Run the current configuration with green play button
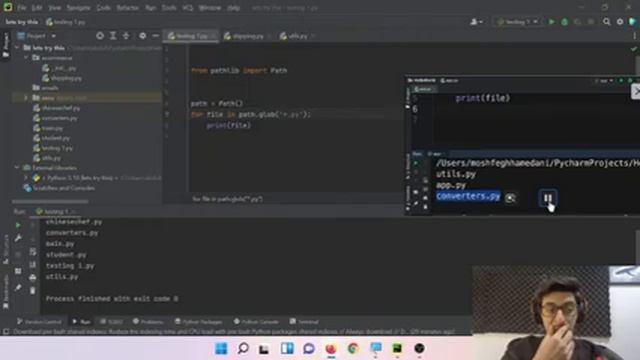 click(x=551, y=22)
